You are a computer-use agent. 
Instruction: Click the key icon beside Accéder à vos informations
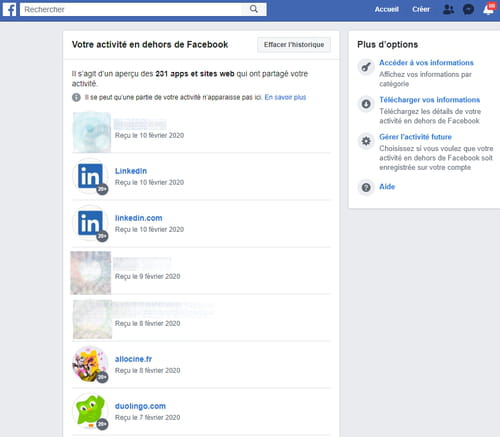click(366, 67)
